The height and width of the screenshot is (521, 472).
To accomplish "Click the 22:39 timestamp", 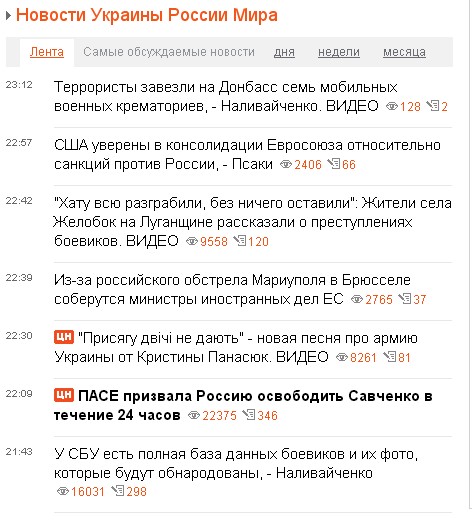I will (19, 277).
